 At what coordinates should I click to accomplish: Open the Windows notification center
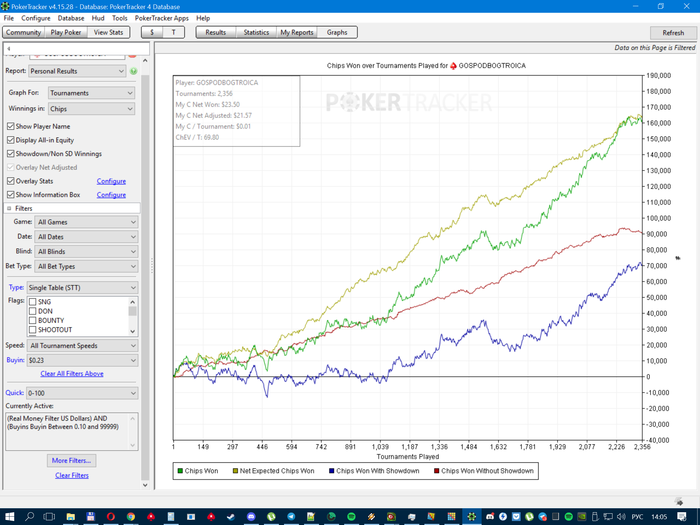pyautogui.click(x=682, y=517)
